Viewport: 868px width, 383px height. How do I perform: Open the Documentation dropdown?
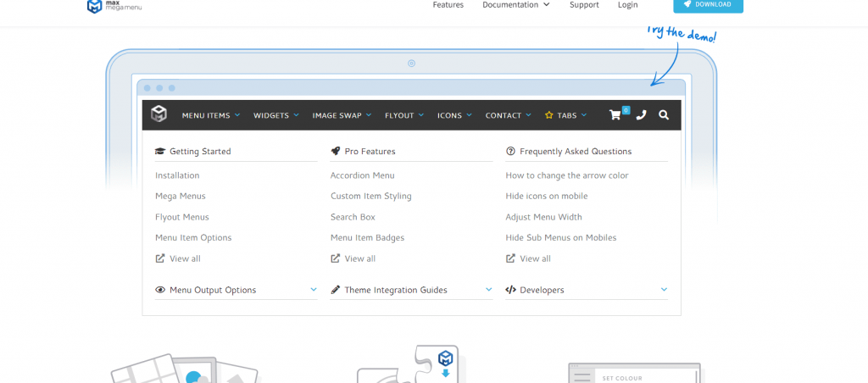coord(515,5)
